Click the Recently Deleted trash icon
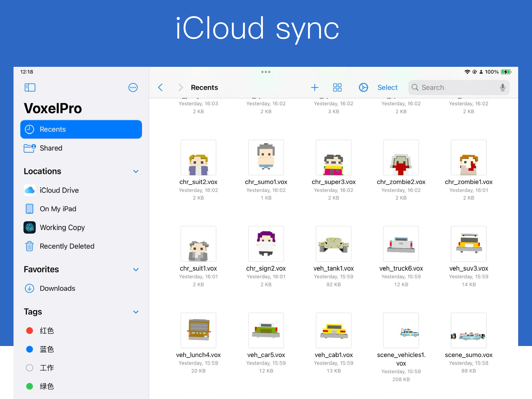532x399 pixels. point(30,246)
